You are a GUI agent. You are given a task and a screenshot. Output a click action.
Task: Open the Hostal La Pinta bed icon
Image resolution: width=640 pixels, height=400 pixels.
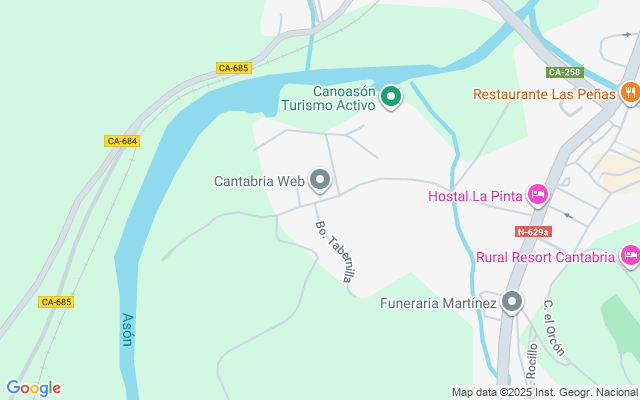[538, 195]
